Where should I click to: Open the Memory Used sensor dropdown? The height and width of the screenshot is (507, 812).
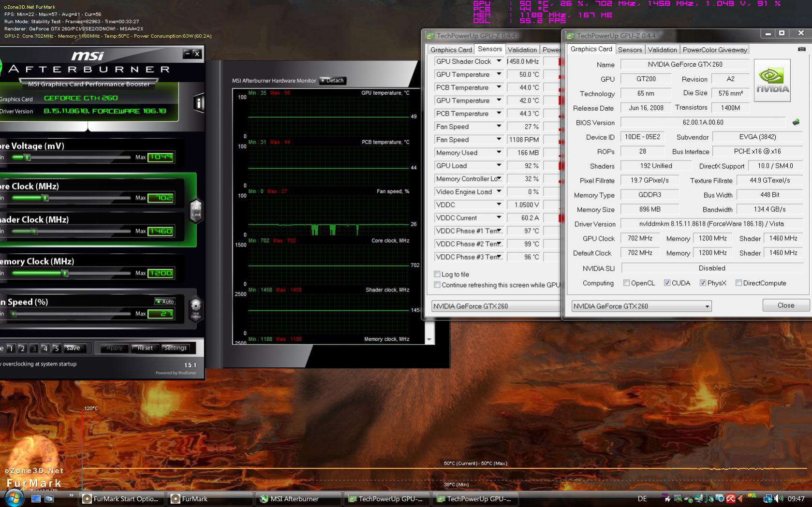click(x=499, y=152)
